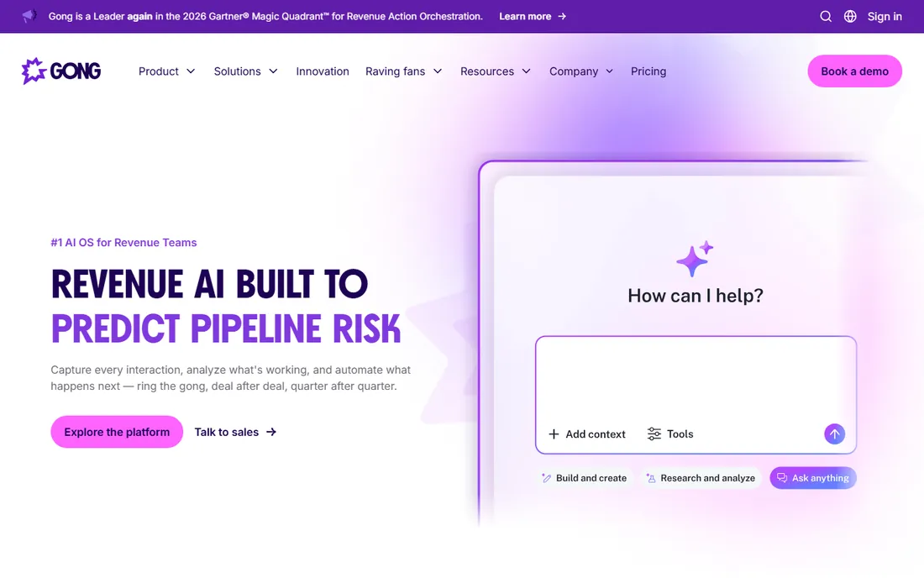The height and width of the screenshot is (578, 924).
Task: Expand the Raving fans dropdown chevron
Action: pos(438,71)
